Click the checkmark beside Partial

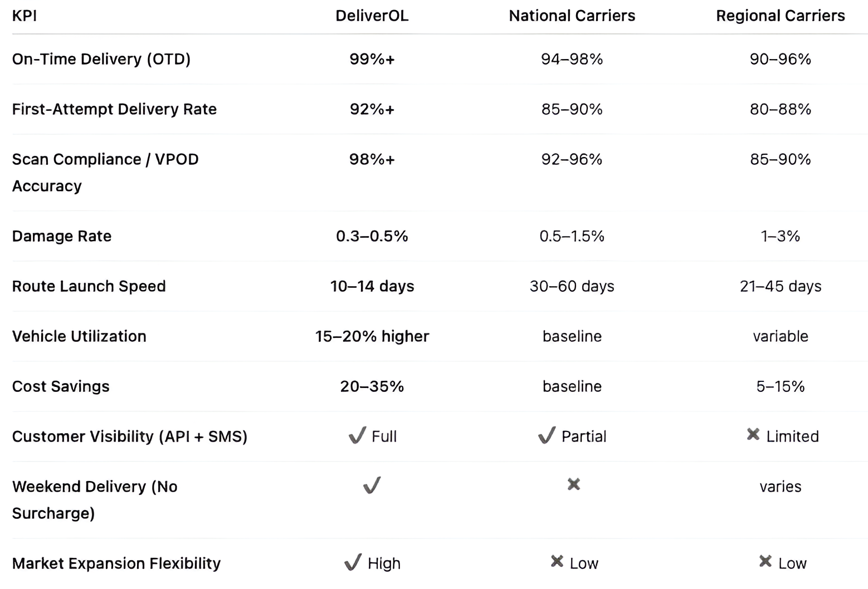[547, 435]
